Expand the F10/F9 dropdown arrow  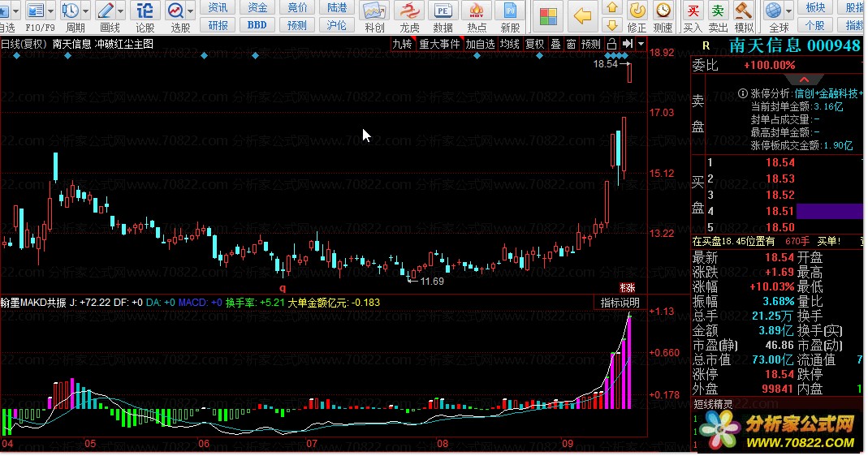pyautogui.click(x=51, y=11)
